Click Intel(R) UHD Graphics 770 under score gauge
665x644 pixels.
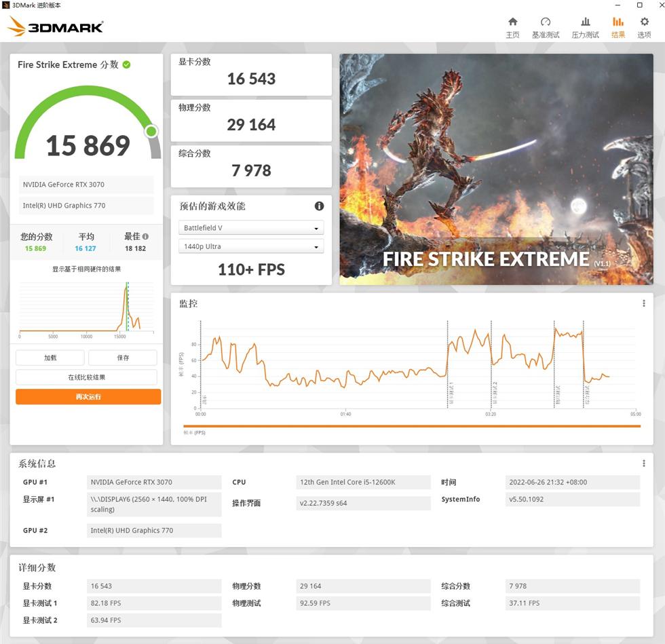point(86,206)
